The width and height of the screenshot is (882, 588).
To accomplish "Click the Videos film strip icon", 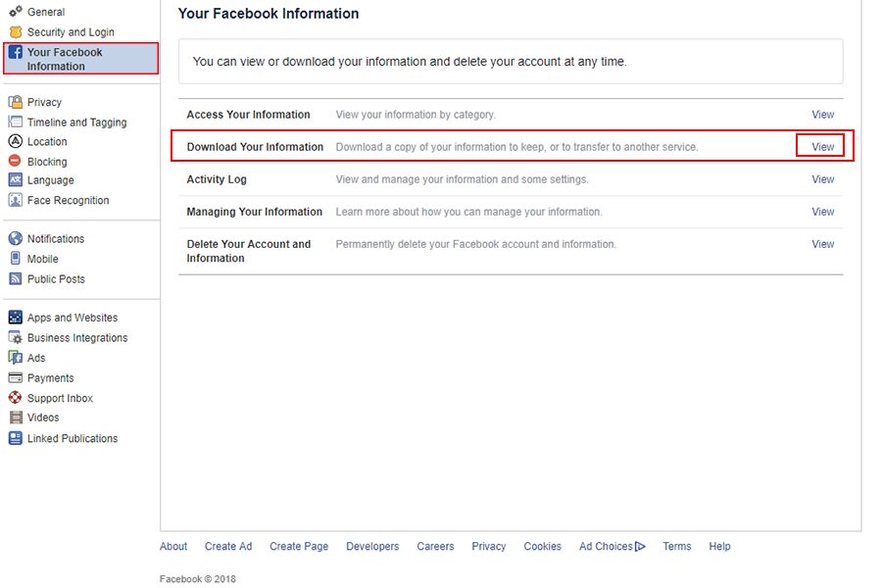I will coord(16,417).
